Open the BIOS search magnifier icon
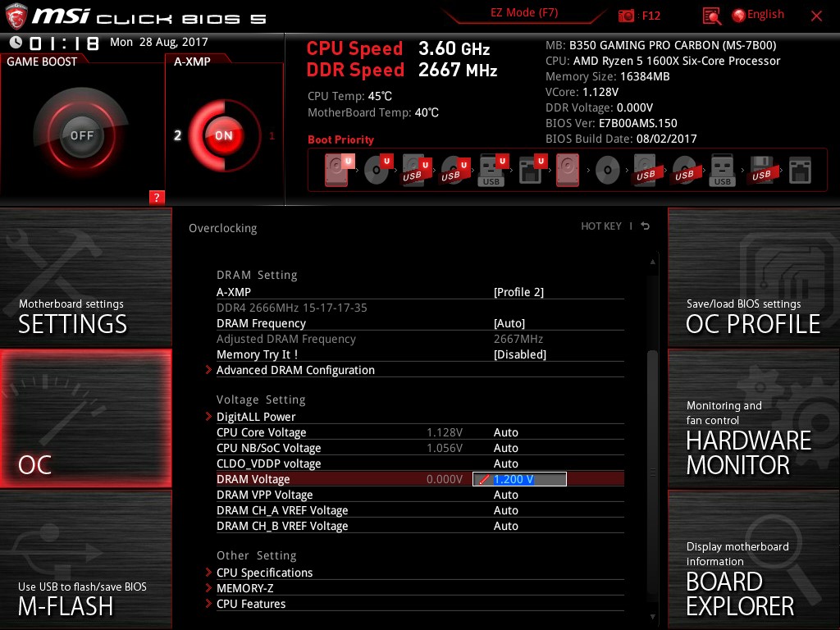Screen dimensions: 840x630 click(x=711, y=16)
